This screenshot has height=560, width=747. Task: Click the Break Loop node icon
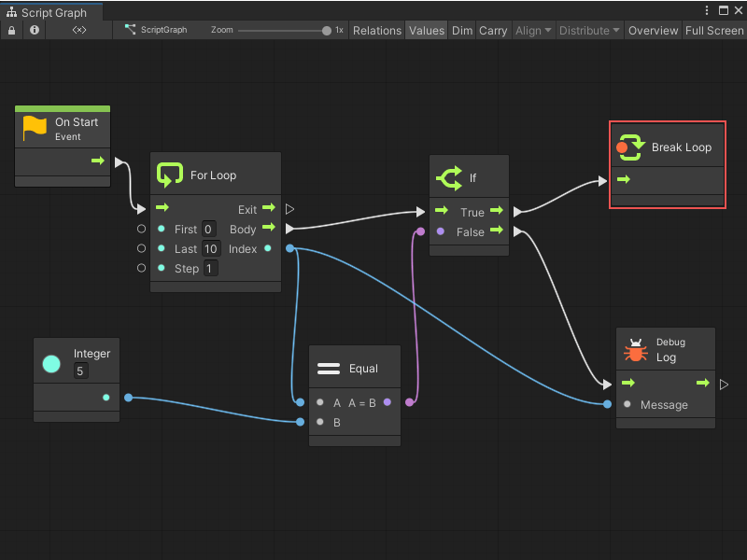[x=631, y=147]
